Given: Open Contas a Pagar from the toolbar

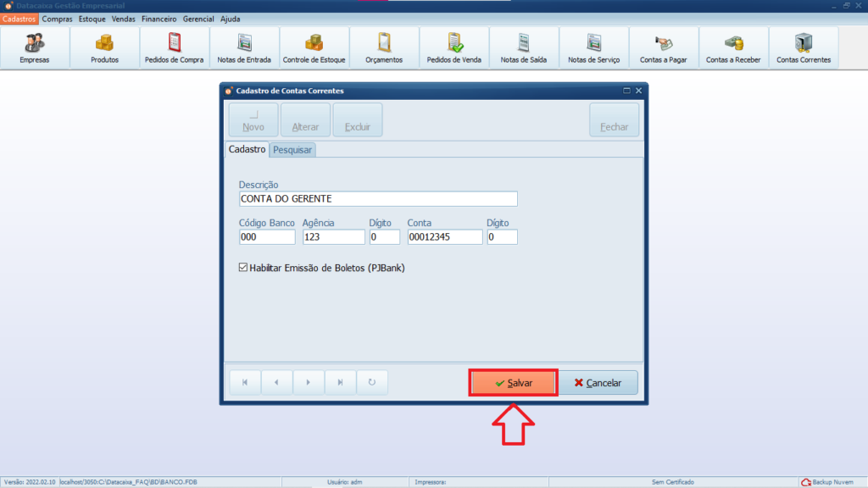Looking at the screenshot, I should point(663,47).
